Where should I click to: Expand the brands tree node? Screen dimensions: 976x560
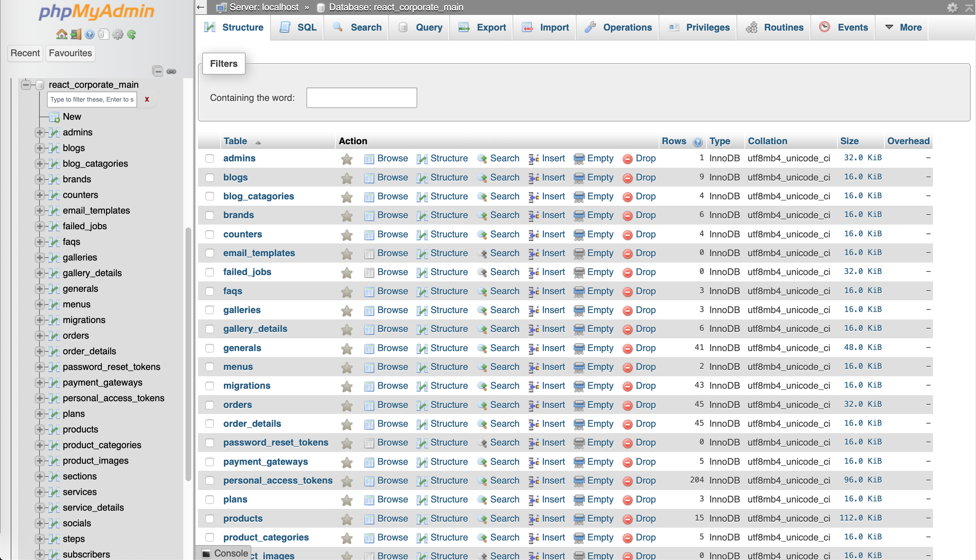pyautogui.click(x=39, y=179)
